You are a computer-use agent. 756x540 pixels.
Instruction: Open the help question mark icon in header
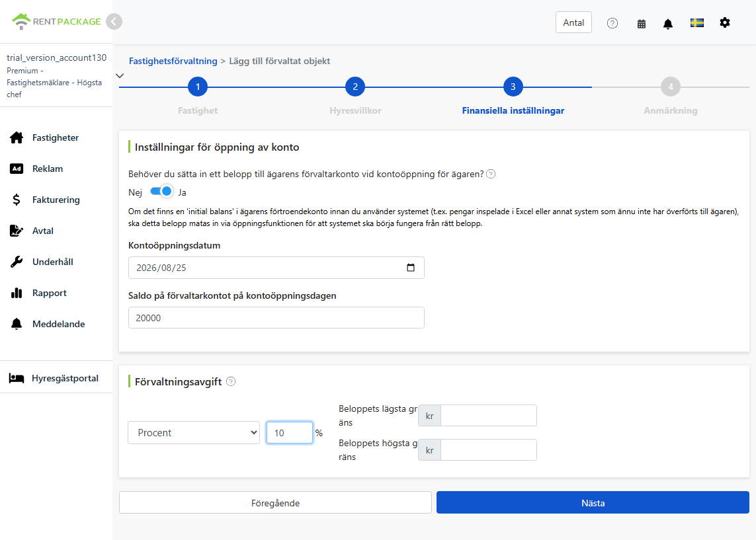[612, 23]
